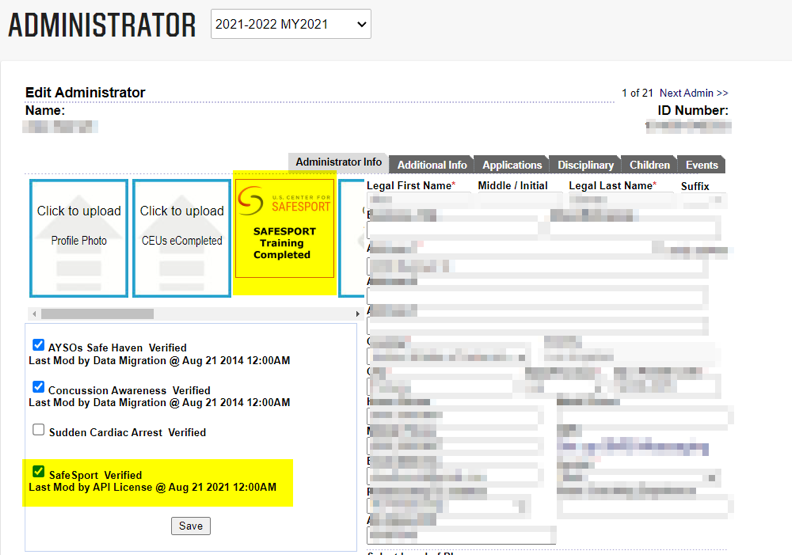
Task: Toggle Concussion Awareness Verified checkbox
Action: click(x=38, y=388)
